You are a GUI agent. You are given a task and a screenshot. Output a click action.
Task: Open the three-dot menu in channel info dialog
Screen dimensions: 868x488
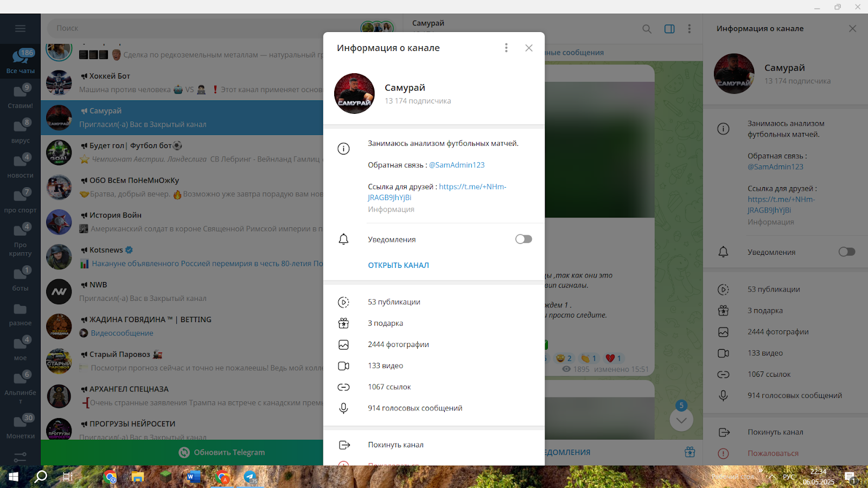point(506,48)
